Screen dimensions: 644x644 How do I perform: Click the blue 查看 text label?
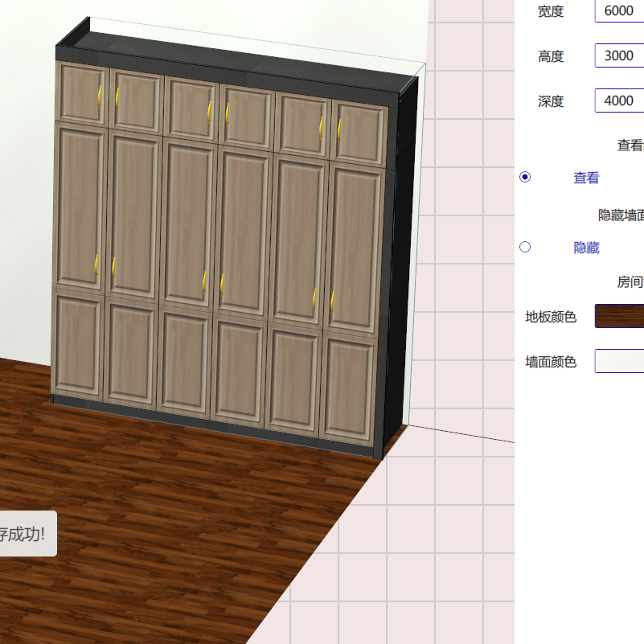(x=586, y=178)
